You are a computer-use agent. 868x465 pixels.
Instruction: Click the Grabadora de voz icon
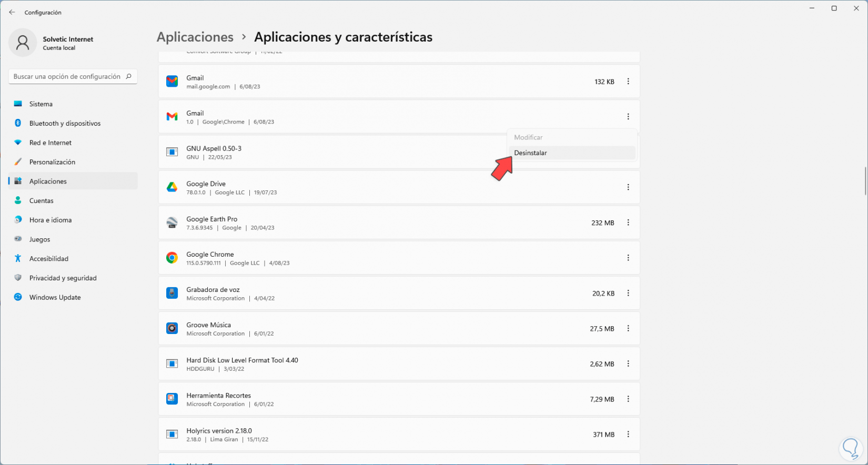tap(172, 293)
